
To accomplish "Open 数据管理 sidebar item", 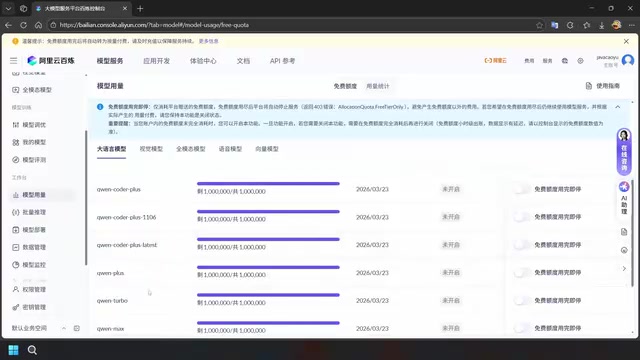I will click(29, 247).
